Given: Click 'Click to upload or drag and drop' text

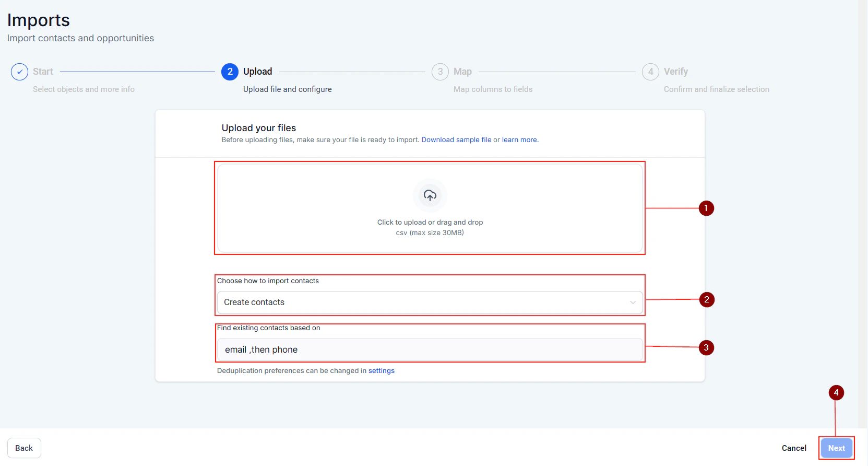Looking at the screenshot, I should pyautogui.click(x=430, y=222).
